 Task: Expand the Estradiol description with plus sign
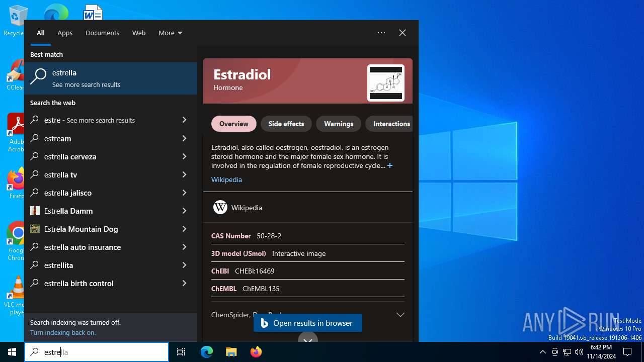coord(389,165)
